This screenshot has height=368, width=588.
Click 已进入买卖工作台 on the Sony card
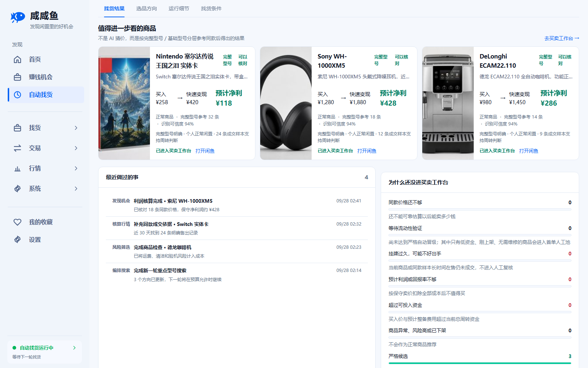click(335, 151)
